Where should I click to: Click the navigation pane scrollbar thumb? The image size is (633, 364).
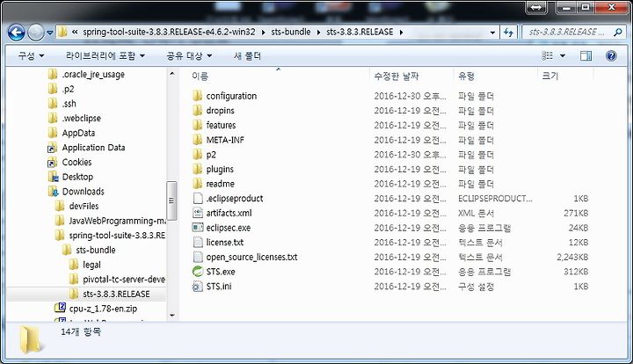pos(172,200)
